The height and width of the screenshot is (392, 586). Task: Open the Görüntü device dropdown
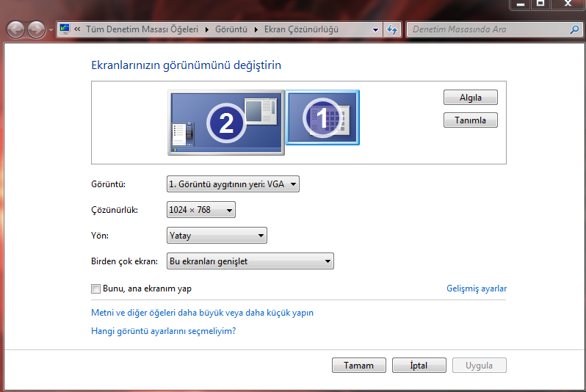coord(233,184)
